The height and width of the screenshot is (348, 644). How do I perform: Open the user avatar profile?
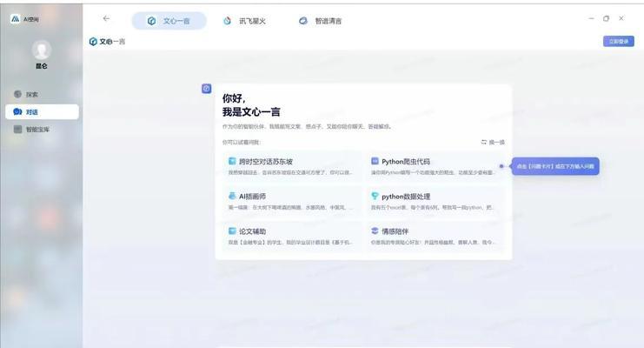click(42, 50)
